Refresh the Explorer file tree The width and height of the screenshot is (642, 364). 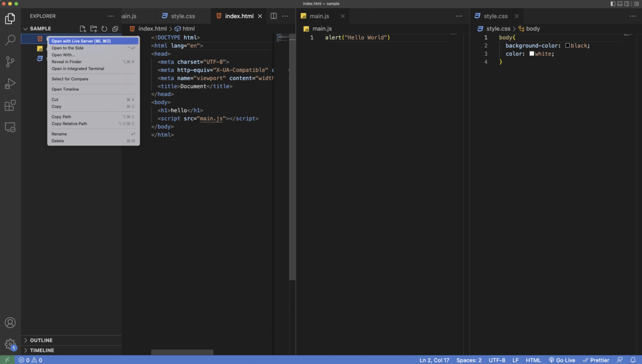(104, 29)
